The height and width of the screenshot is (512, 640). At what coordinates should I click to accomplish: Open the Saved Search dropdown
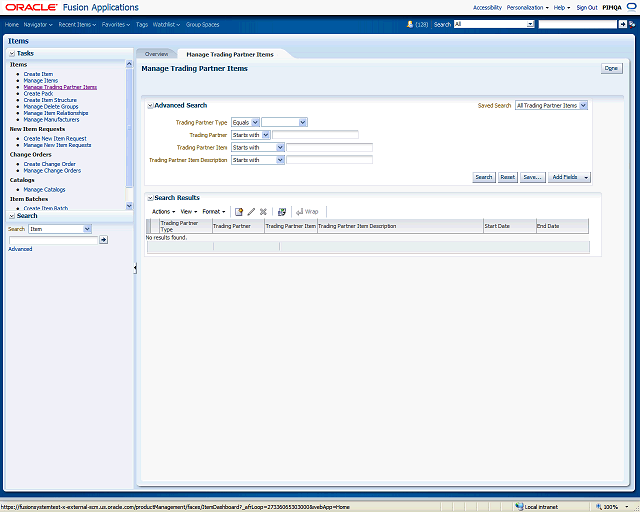tap(583, 105)
